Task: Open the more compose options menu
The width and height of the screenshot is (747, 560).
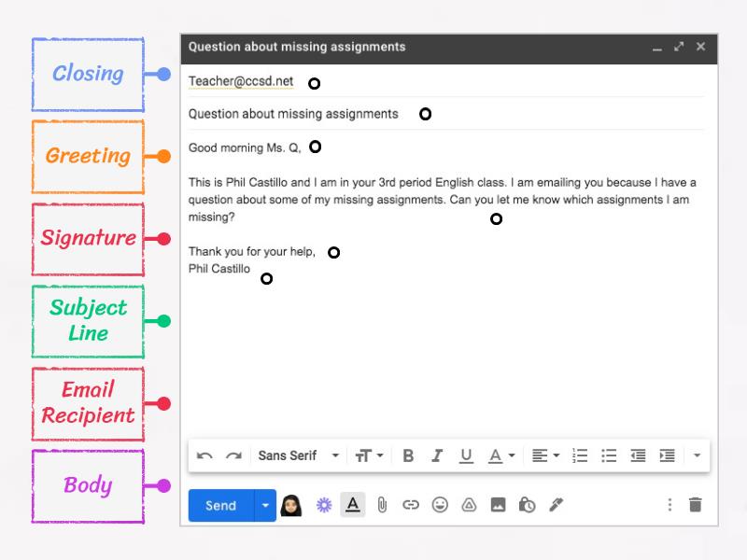Action: [x=669, y=505]
